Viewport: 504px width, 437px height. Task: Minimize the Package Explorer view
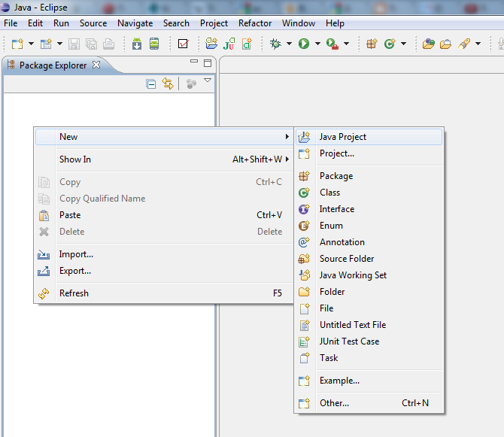(194, 61)
